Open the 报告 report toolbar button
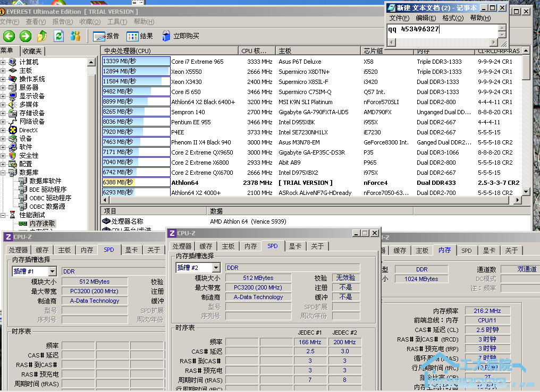This screenshot has height=392, width=540. click(106, 36)
